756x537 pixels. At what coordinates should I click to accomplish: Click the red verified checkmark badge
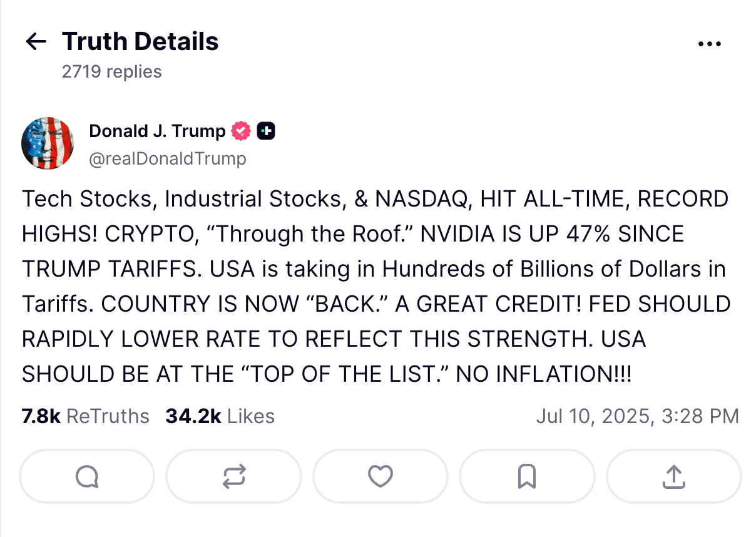241,131
